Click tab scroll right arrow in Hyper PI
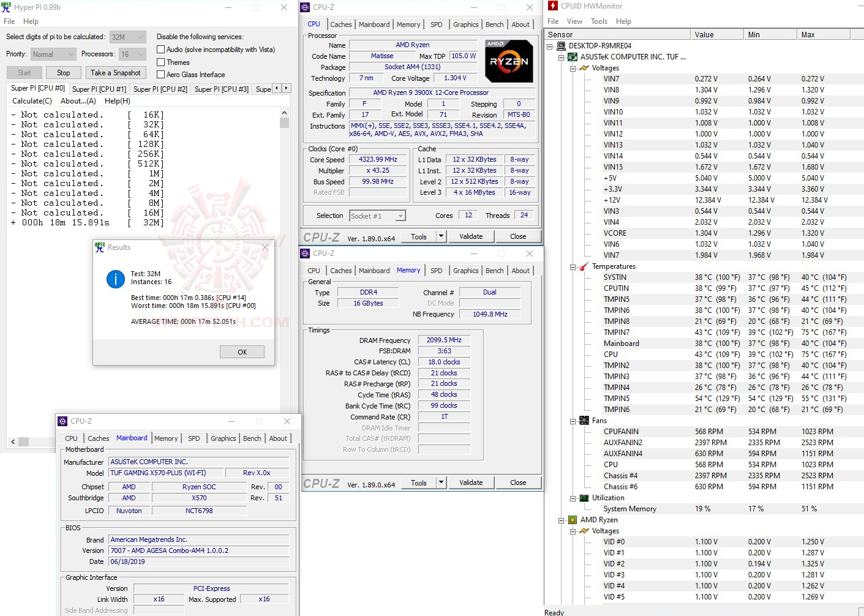The width and height of the screenshot is (864, 616). pyautogui.click(x=286, y=88)
